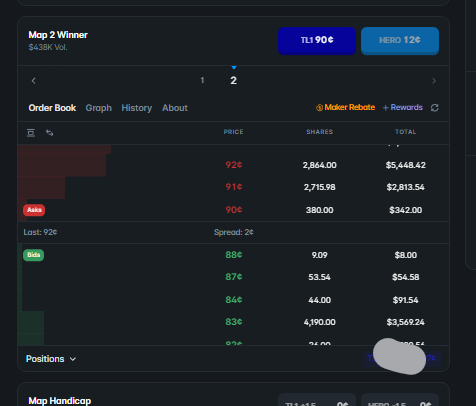Click the red Asks badge
476x406 pixels.
pos(34,210)
